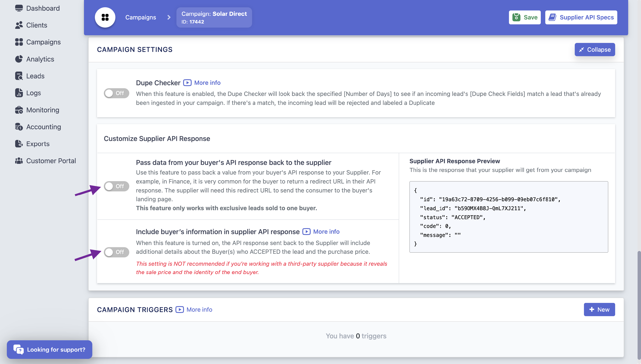The height and width of the screenshot is (364, 641).
Task: Click the round four-dot campaigns icon in header
Action: 105,17
